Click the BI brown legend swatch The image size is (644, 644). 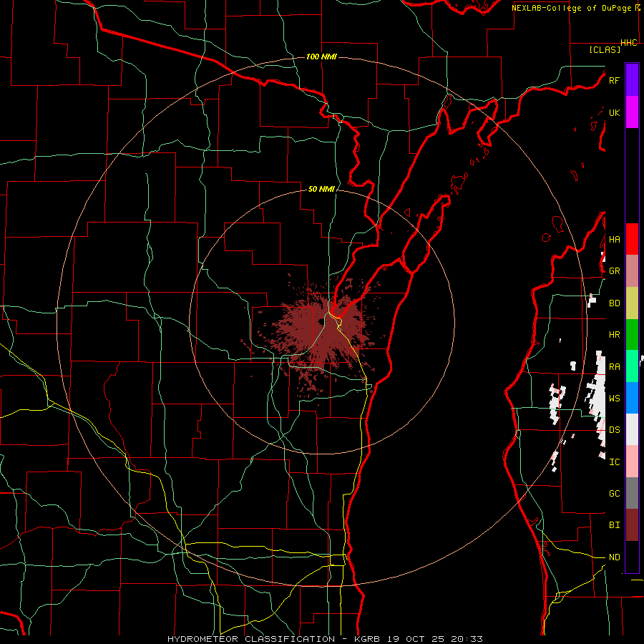[x=632, y=525]
